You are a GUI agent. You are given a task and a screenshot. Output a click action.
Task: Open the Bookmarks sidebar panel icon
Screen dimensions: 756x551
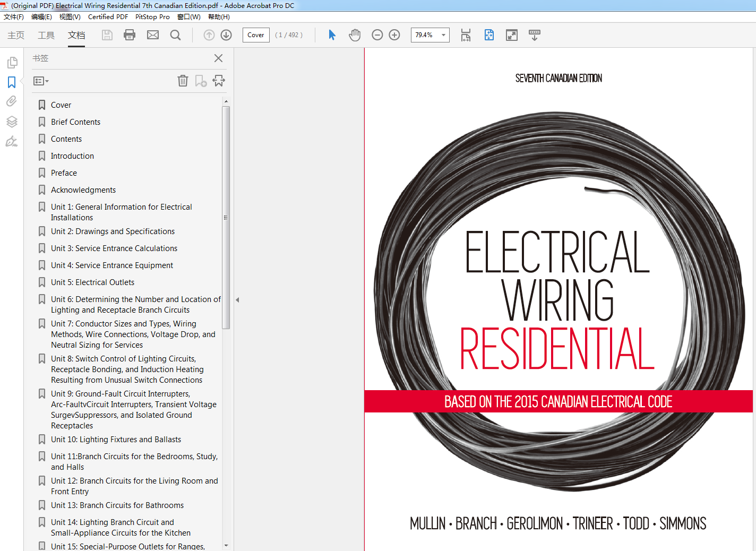pyautogui.click(x=12, y=82)
